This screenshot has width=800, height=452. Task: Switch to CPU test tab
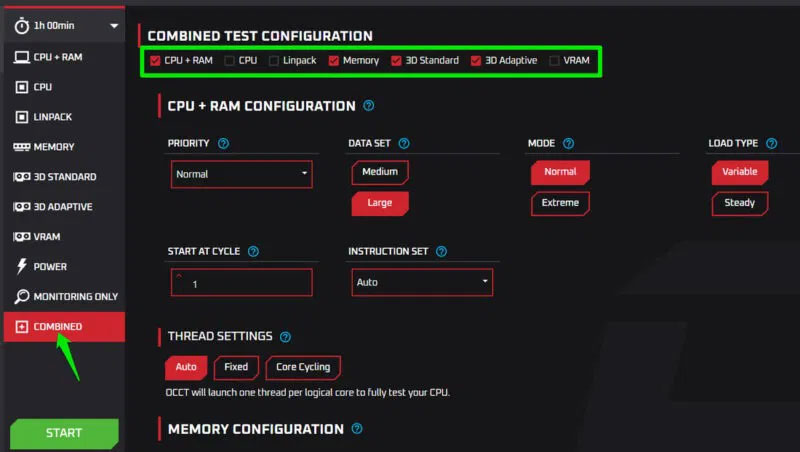pyautogui.click(x=64, y=87)
